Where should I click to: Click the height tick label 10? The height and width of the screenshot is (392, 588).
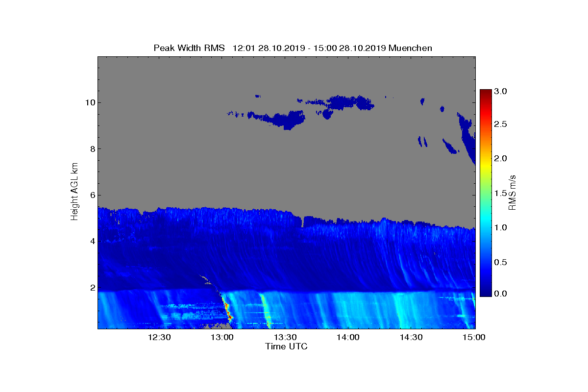(x=90, y=102)
